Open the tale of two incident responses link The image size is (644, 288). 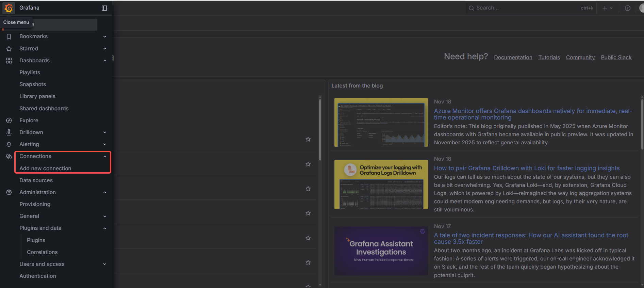click(x=531, y=238)
